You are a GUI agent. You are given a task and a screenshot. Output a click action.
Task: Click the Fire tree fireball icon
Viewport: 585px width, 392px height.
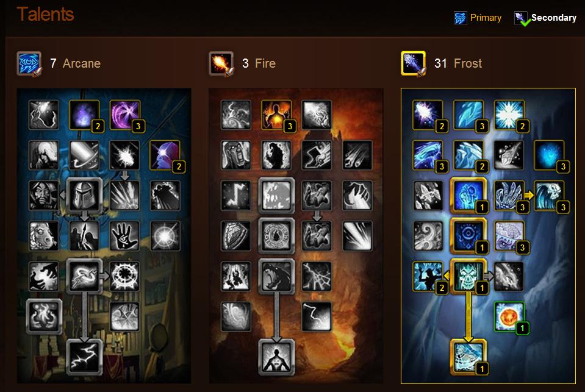[221, 63]
